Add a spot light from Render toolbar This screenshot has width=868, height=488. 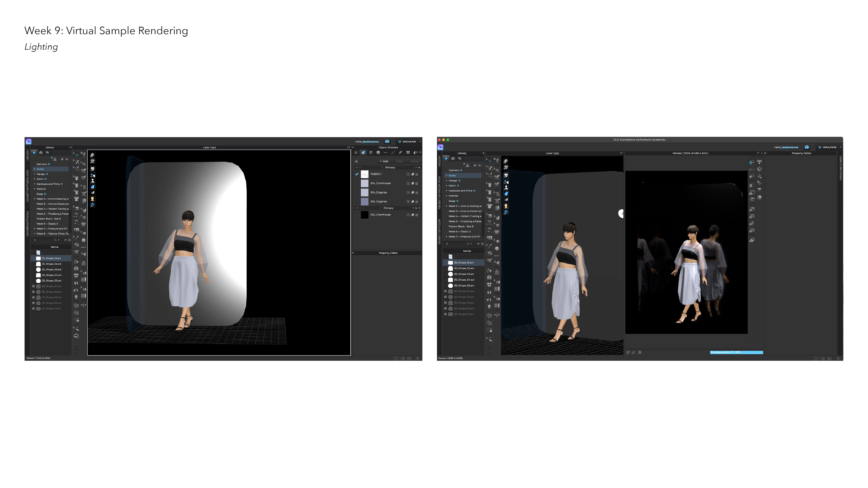(759, 183)
